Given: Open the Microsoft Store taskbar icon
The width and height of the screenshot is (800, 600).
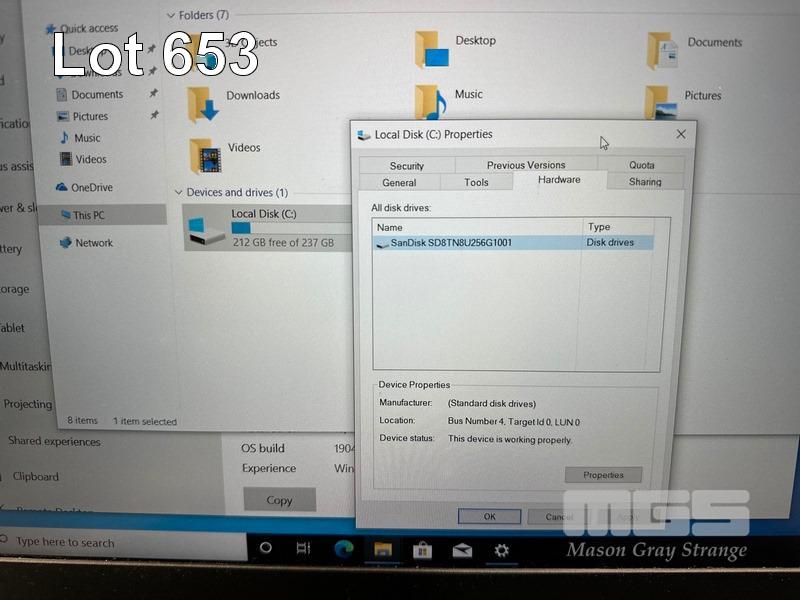Looking at the screenshot, I should point(422,550).
